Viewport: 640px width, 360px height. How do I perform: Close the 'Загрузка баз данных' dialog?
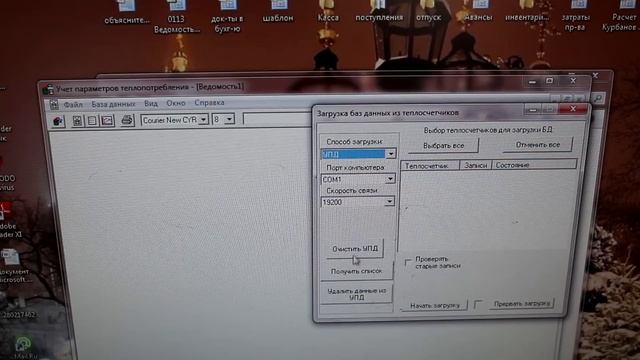573,109
